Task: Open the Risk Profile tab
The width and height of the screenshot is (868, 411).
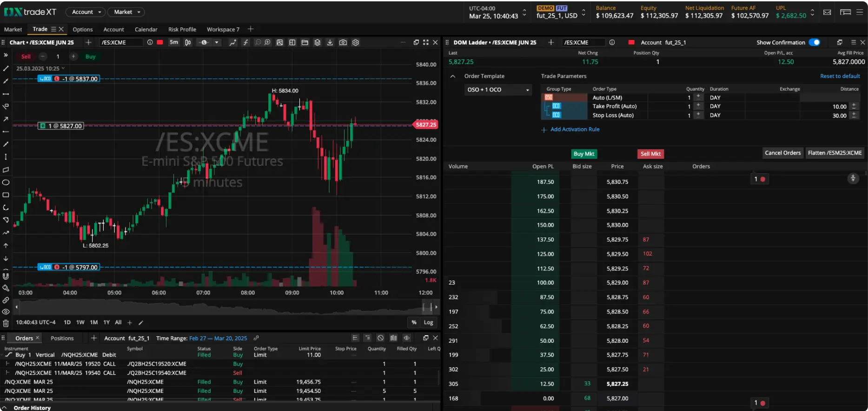Action: 182,29
